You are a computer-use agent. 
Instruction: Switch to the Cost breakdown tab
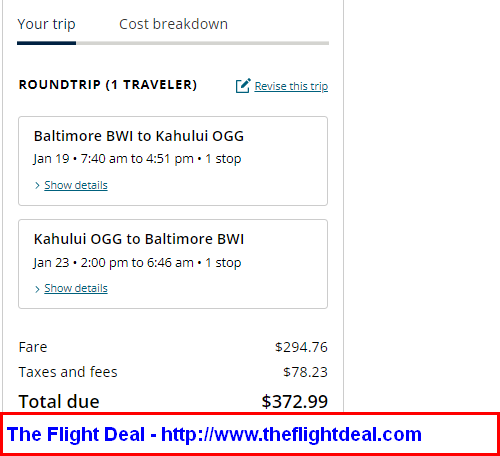click(173, 24)
